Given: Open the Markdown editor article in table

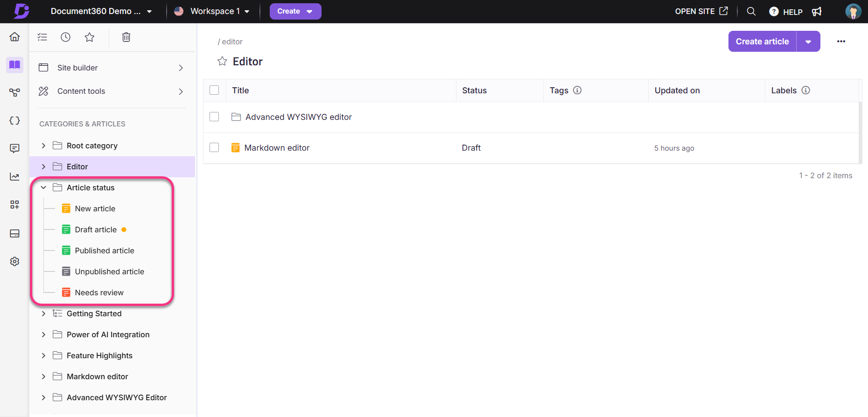Looking at the screenshot, I should (277, 148).
